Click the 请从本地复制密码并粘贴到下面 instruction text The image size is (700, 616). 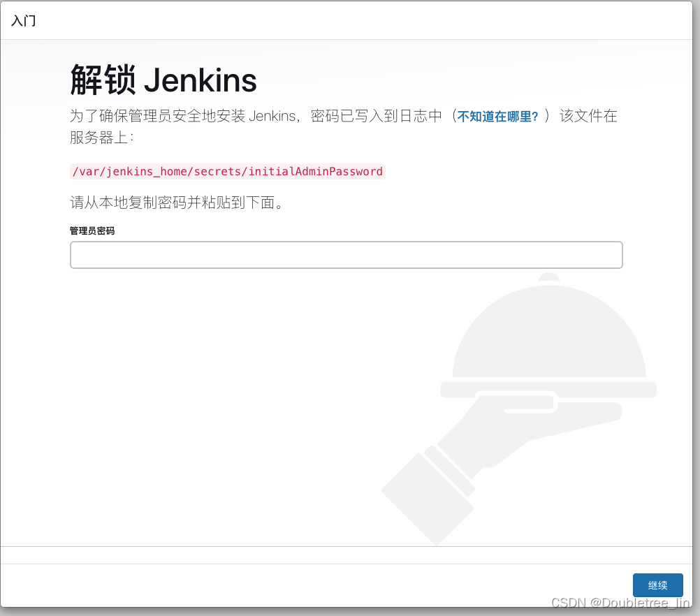click(x=177, y=203)
